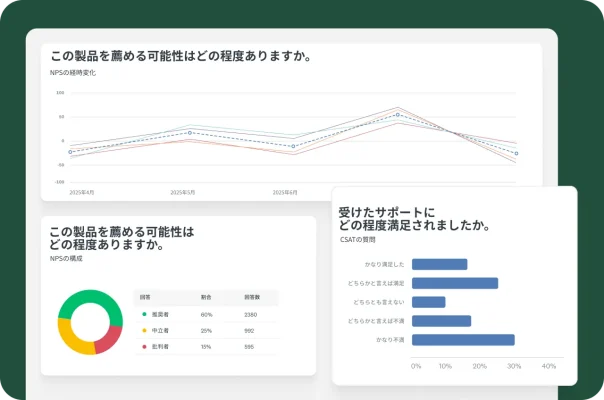
Task: Select the x-axis label 2025年4月
Action: (82, 192)
